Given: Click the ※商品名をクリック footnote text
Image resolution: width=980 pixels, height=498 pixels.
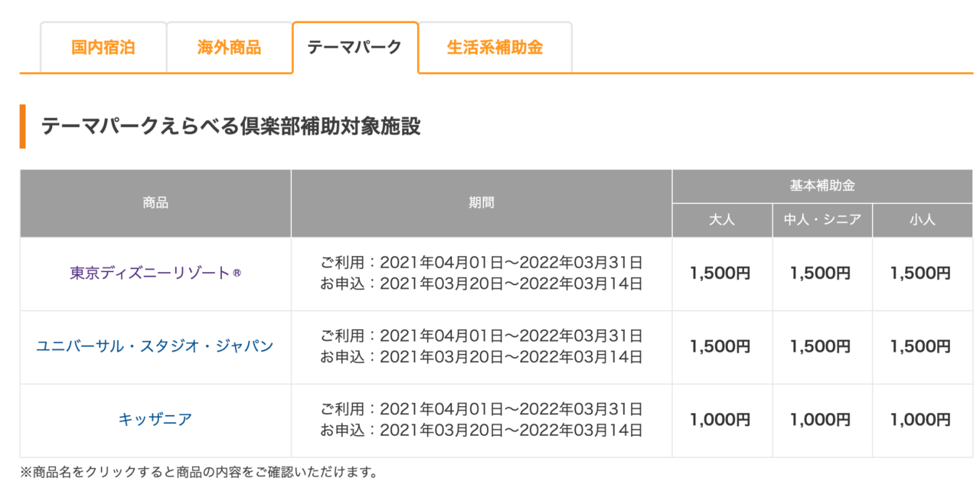Looking at the screenshot, I should click(199, 472).
